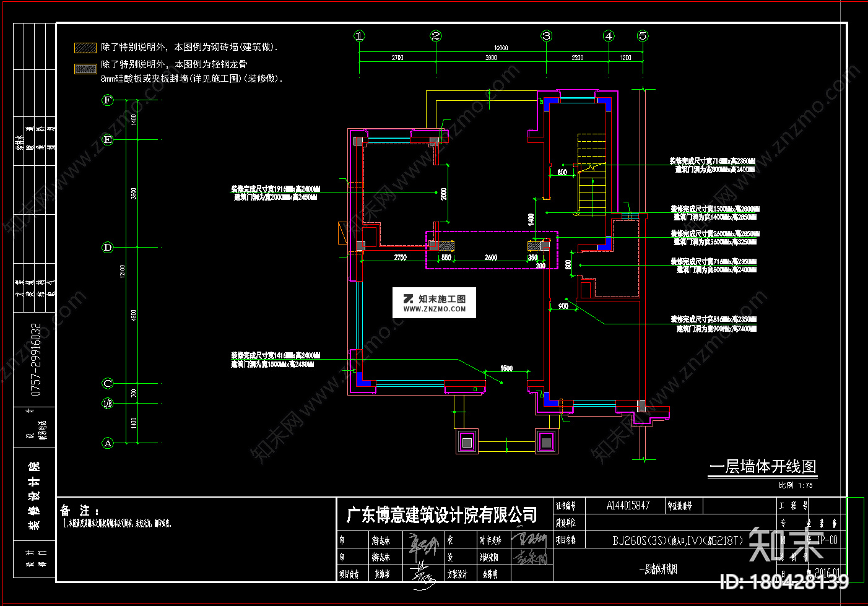Click the large drawing title 一层墙体开线图
This screenshot has height=606, width=868.
tap(763, 467)
